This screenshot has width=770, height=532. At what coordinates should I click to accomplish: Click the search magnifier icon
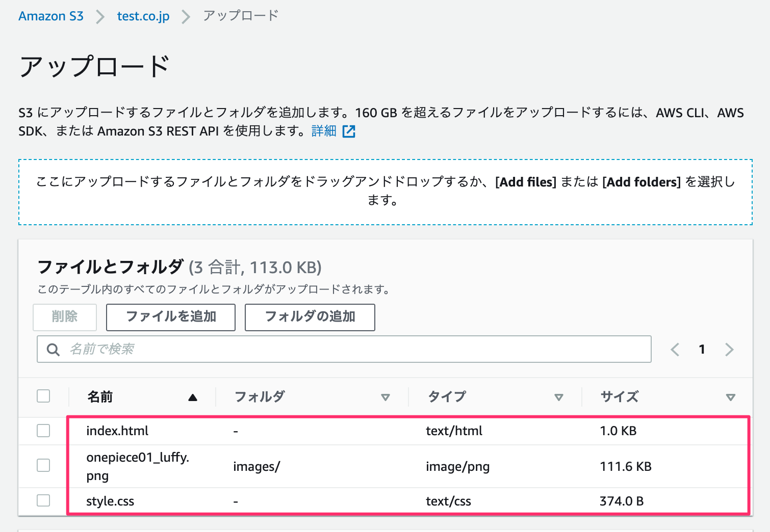(53, 349)
